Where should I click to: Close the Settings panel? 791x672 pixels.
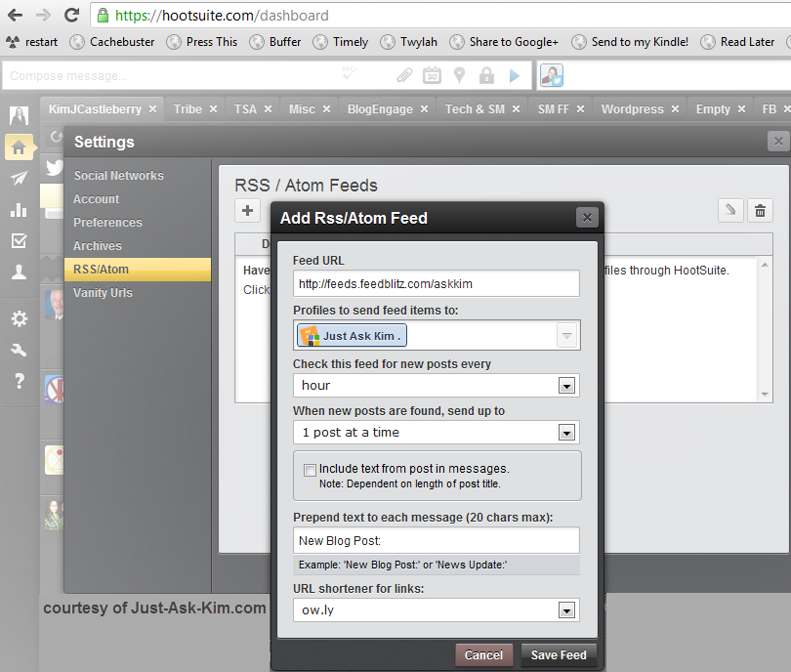coord(778,142)
